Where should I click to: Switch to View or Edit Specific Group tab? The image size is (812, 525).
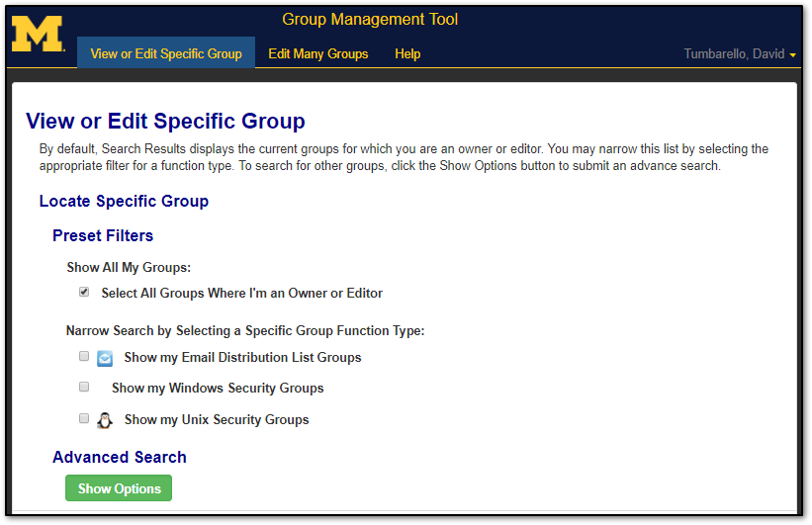(166, 54)
